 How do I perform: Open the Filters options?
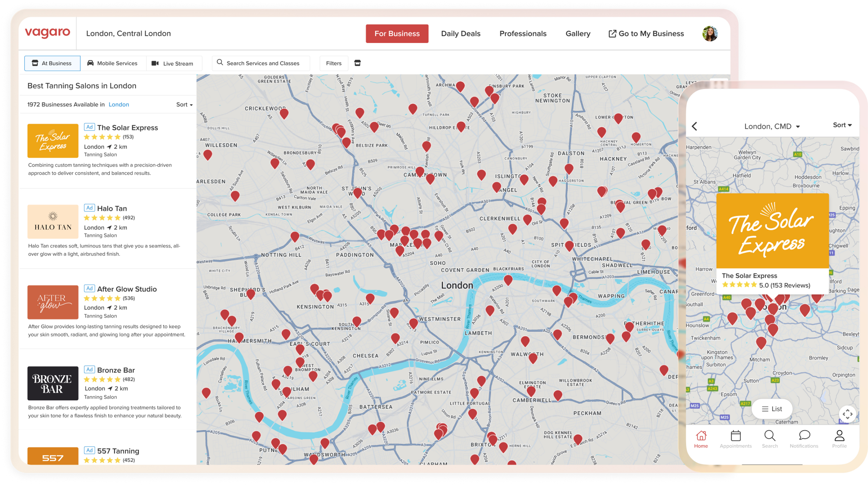tap(334, 63)
